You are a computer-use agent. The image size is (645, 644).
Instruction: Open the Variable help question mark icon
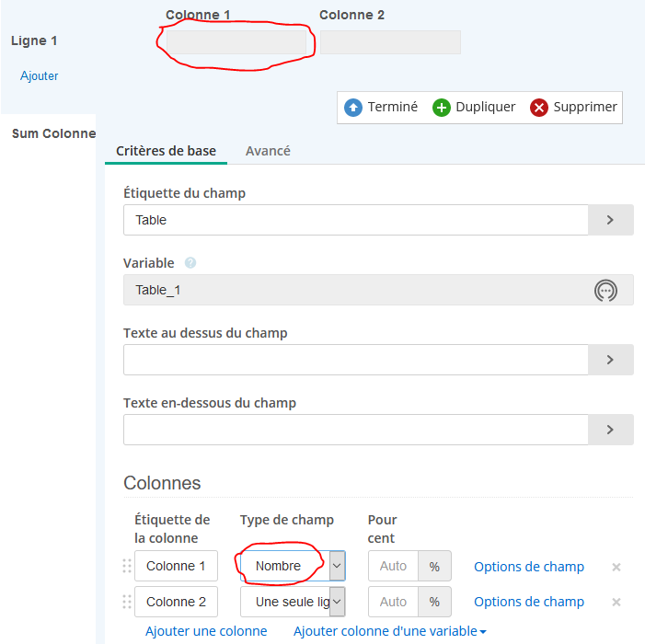[x=190, y=263]
